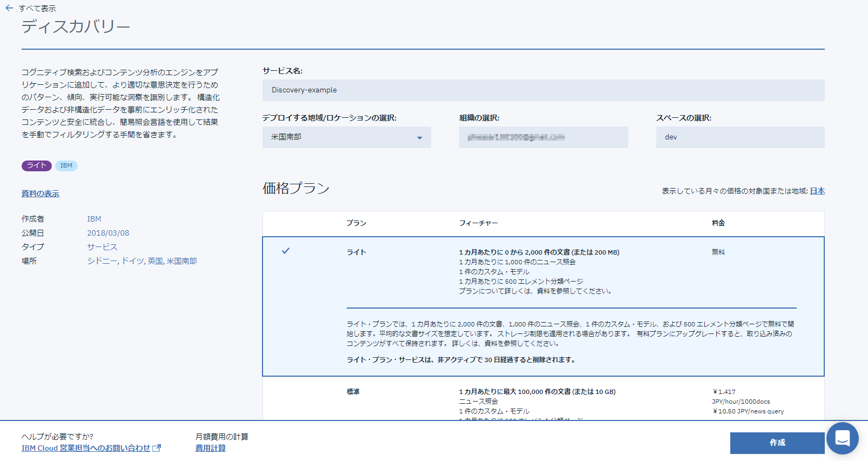
Task: Click the 組織の選択 field
Action: (543, 137)
